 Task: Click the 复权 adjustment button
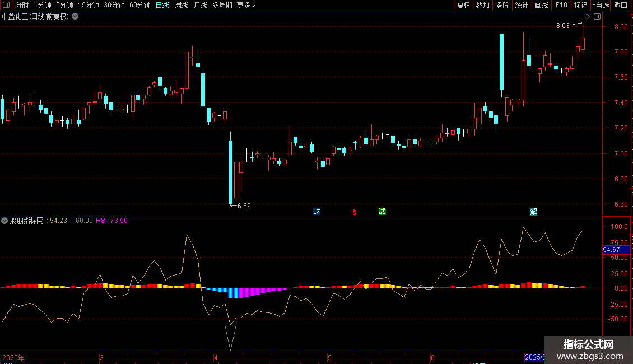click(x=463, y=5)
